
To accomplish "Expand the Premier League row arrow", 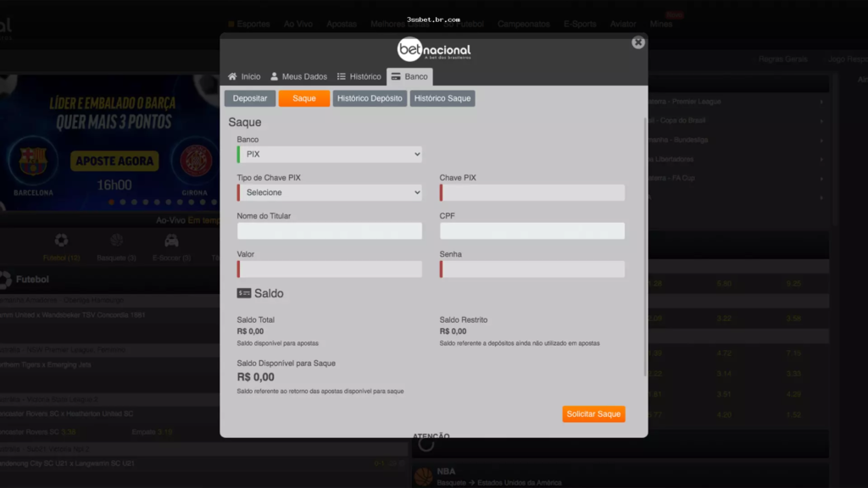I will point(821,102).
